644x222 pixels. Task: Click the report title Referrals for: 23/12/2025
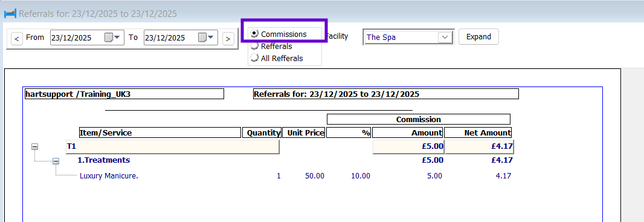tap(386, 94)
